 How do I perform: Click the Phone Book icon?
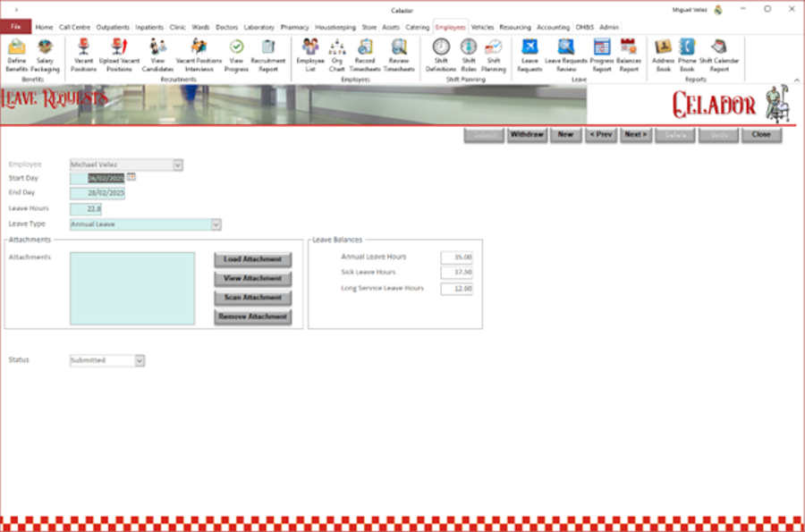point(687,54)
